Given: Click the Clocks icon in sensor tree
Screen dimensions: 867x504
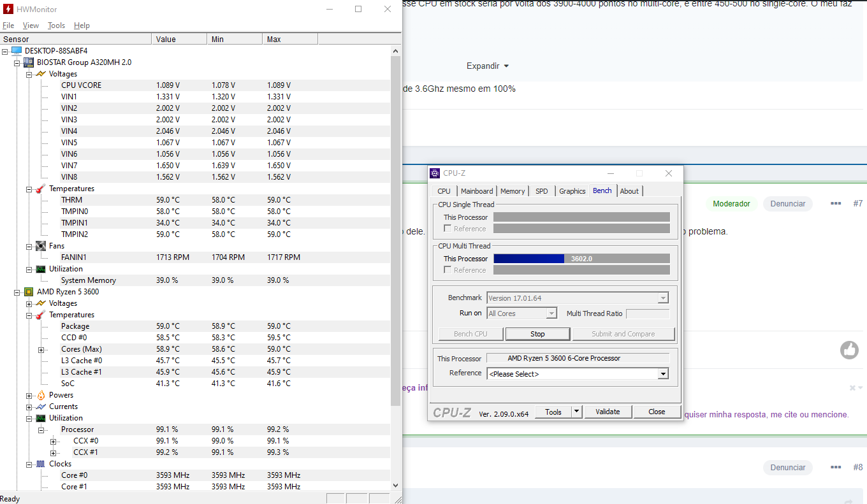Looking at the screenshot, I should click(41, 464).
